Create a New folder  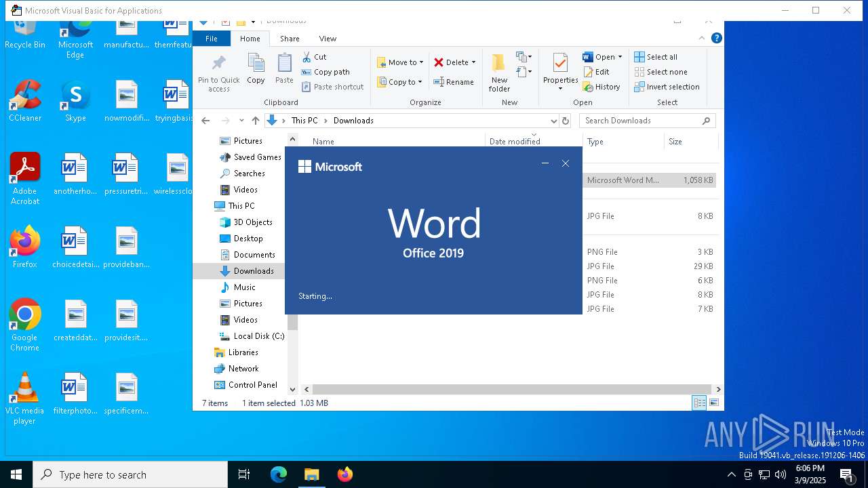[499, 73]
